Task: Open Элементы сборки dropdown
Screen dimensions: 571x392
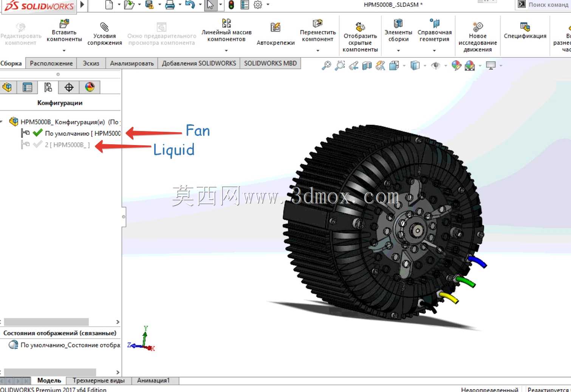Action: tap(398, 51)
